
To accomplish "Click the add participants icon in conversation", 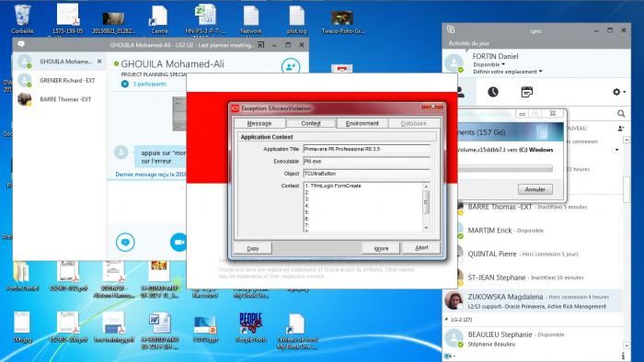I will tap(291, 66).
